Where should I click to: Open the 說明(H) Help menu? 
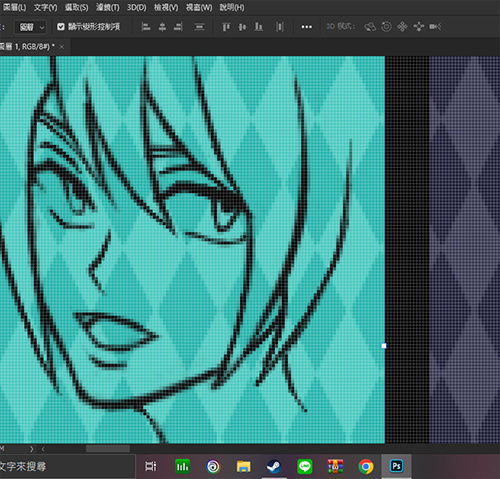tap(232, 7)
